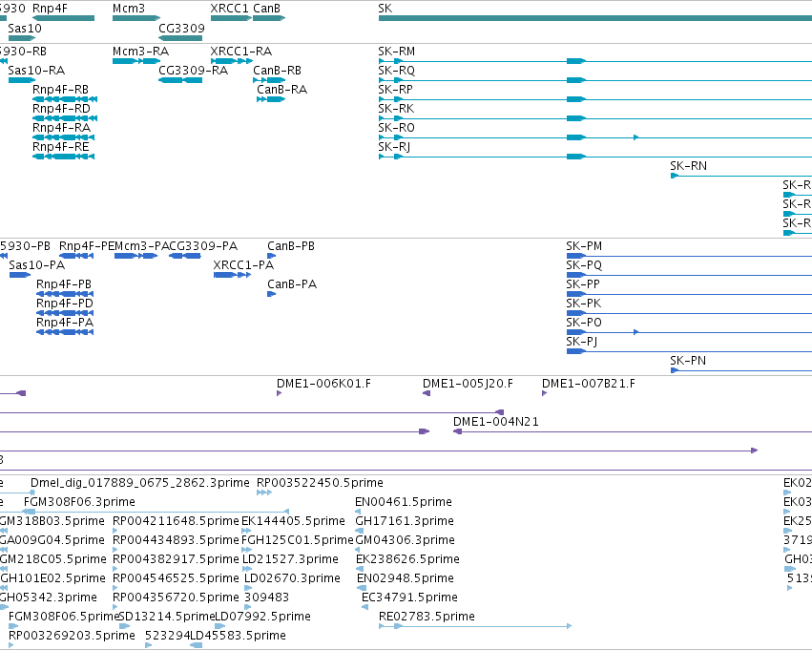Click the SK-PJ protein feature
This screenshot has height=650, width=812.
689,351
